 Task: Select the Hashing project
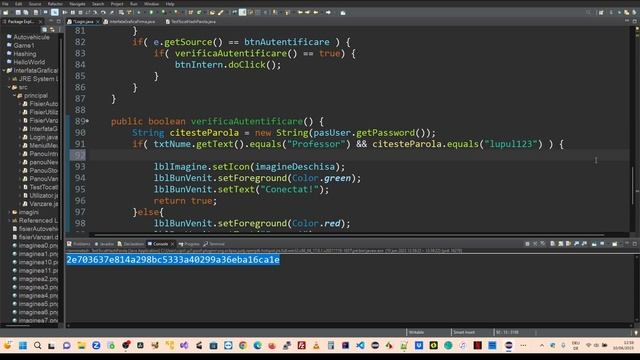tap(24, 54)
